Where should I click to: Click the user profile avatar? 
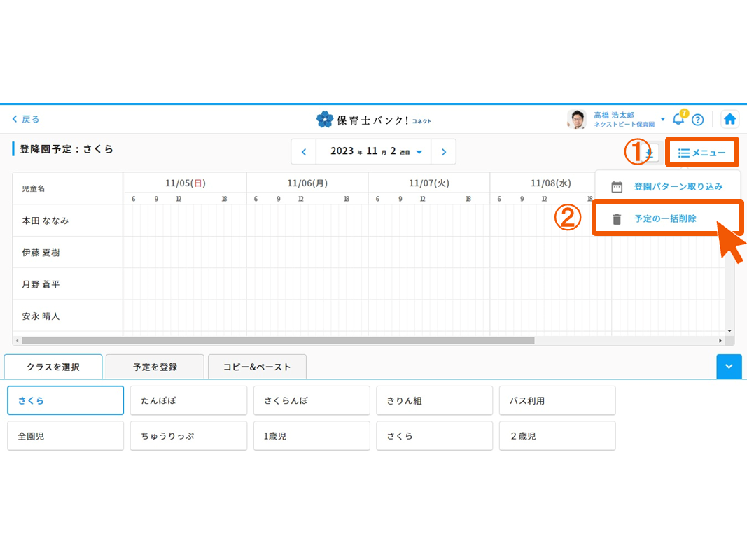pyautogui.click(x=576, y=119)
